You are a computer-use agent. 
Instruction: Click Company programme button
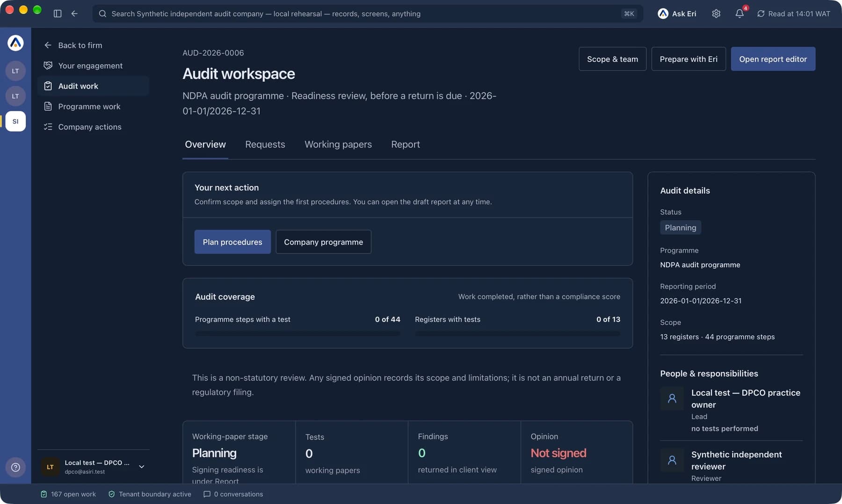(323, 242)
